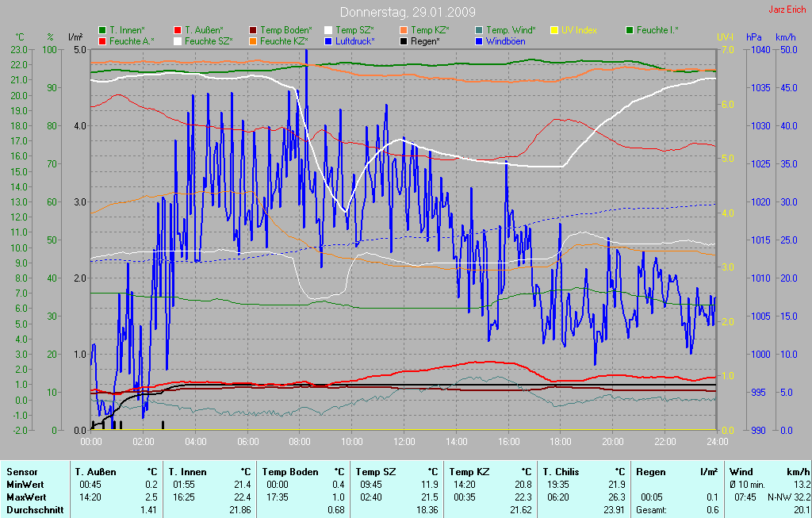Click the Temp Boden average value '0.68'

(336, 510)
